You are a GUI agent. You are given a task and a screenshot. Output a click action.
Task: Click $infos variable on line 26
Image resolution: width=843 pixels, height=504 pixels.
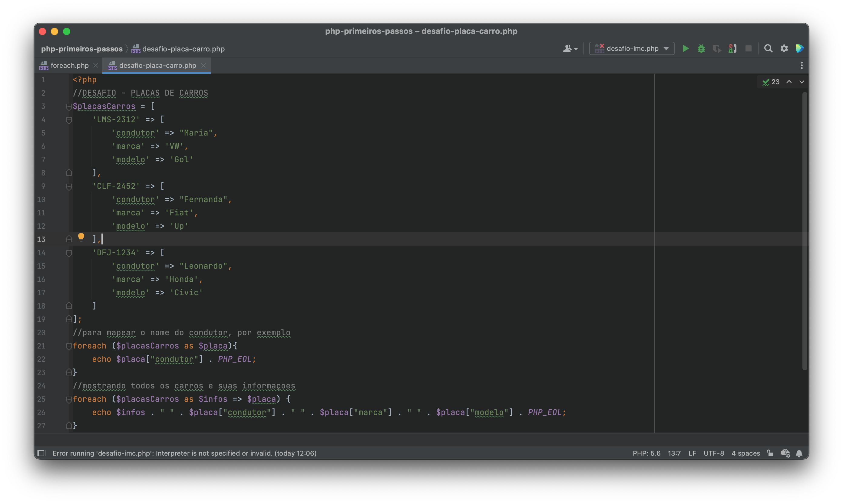pyautogui.click(x=131, y=412)
